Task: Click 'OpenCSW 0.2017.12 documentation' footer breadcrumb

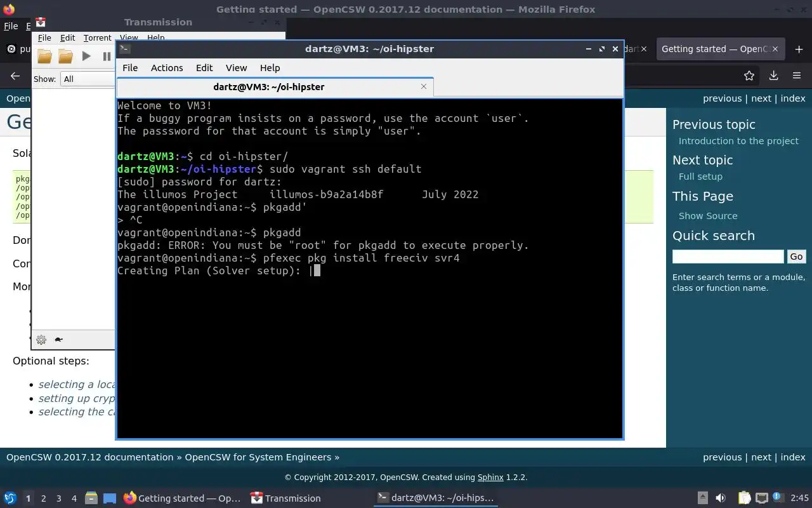Action: click(x=89, y=457)
